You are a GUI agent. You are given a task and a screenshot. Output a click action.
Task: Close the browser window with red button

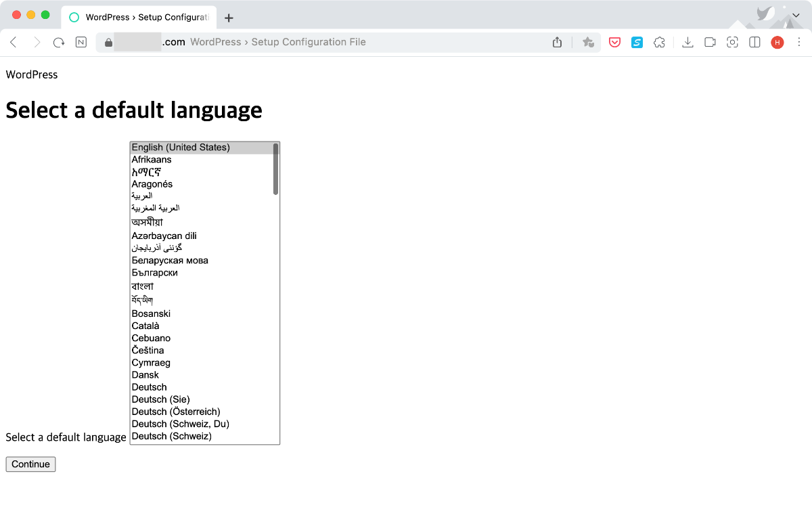coord(17,15)
